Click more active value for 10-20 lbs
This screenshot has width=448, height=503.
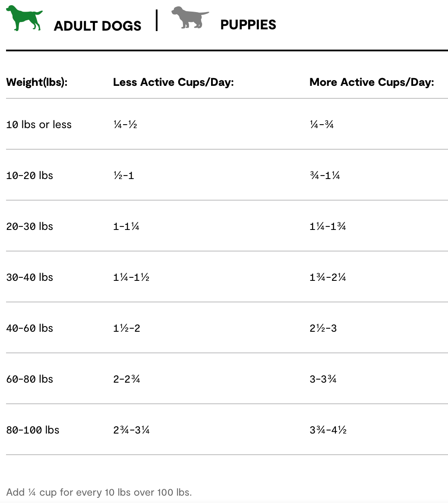tap(325, 176)
